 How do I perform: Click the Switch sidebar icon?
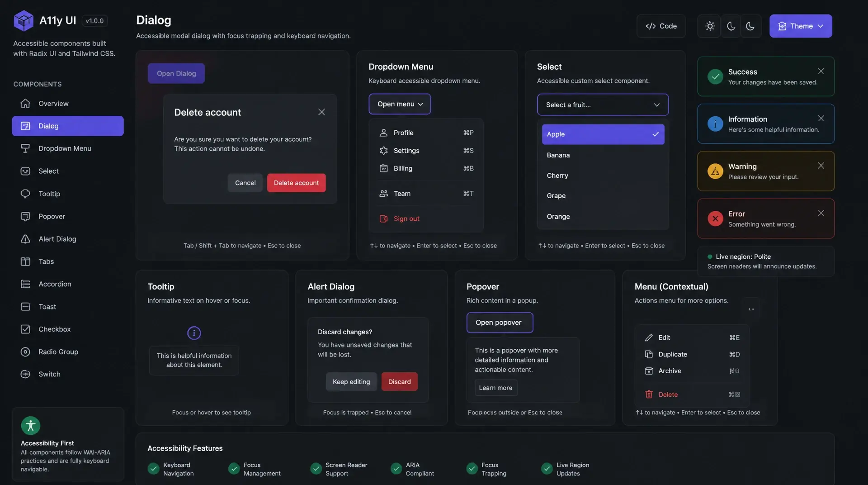25,374
